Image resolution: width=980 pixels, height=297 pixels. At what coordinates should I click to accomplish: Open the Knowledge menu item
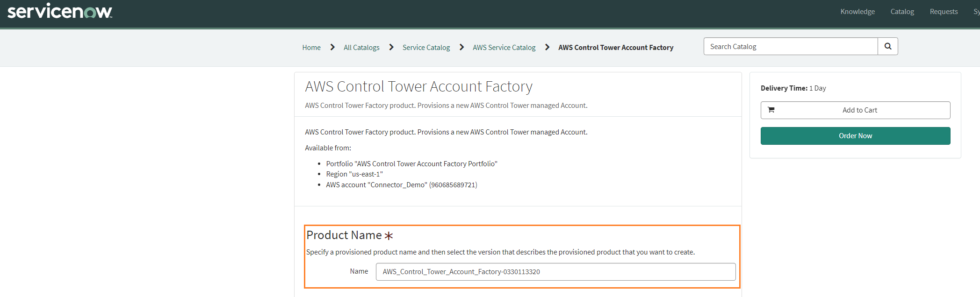click(857, 12)
